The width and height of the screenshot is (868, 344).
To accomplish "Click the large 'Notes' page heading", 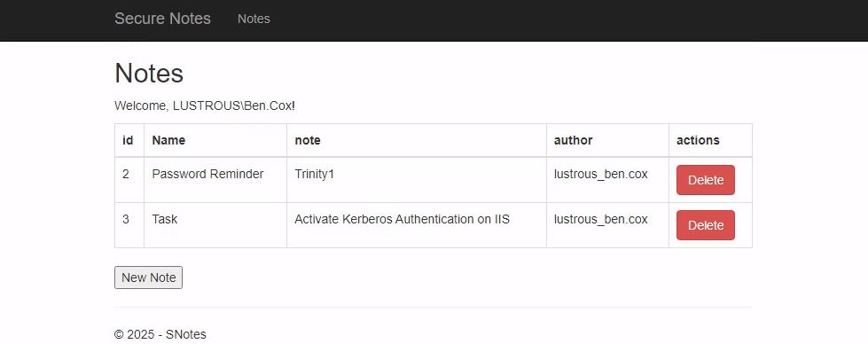I will click(x=149, y=73).
